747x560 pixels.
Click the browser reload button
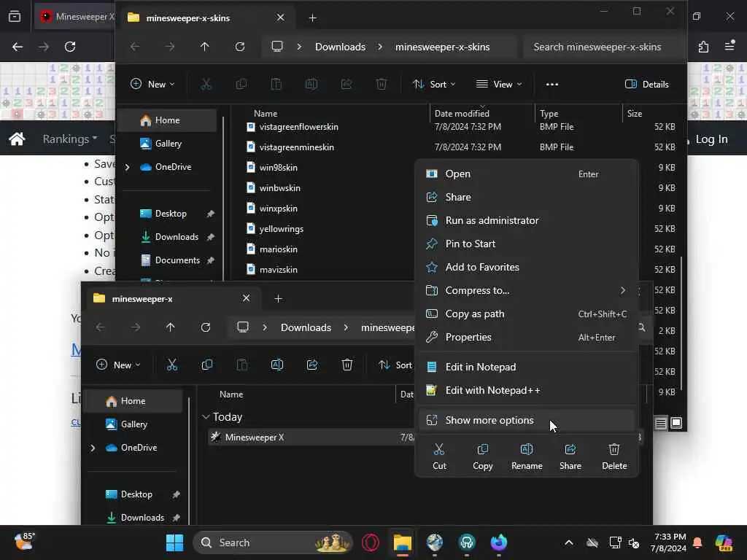[x=70, y=47]
